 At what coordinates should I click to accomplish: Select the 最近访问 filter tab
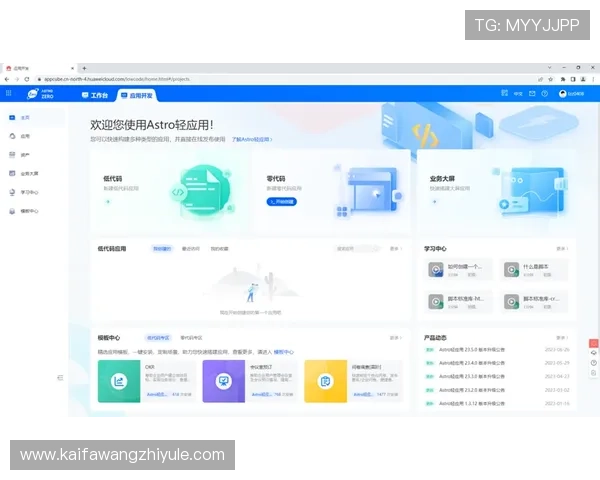191,249
